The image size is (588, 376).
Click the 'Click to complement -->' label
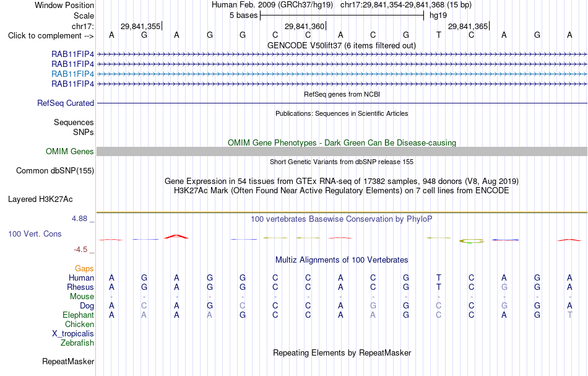point(51,36)
